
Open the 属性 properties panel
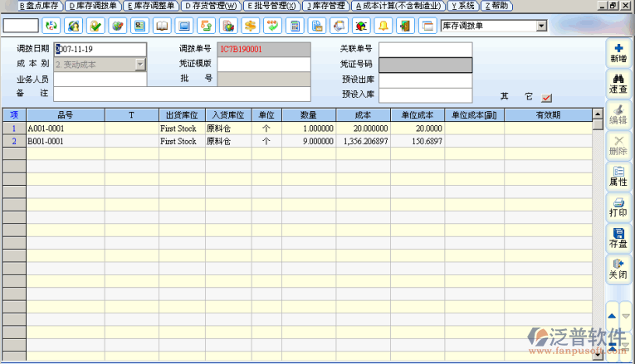(618, 176)
